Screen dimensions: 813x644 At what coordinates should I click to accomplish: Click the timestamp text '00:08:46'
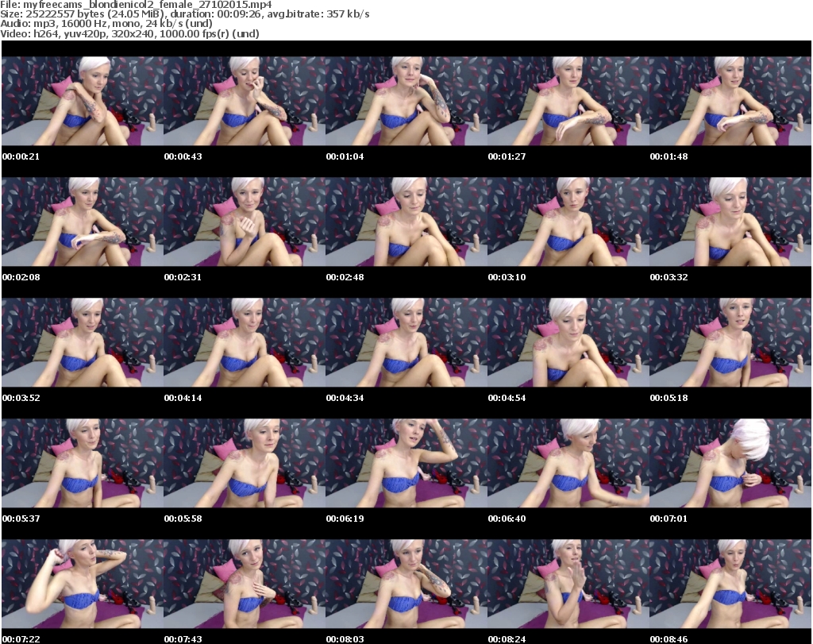point(669,639)
